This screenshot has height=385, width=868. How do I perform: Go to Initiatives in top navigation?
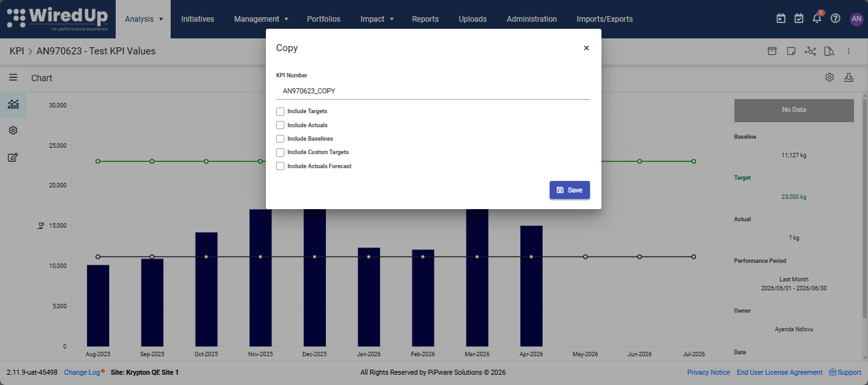pos(198,19)
